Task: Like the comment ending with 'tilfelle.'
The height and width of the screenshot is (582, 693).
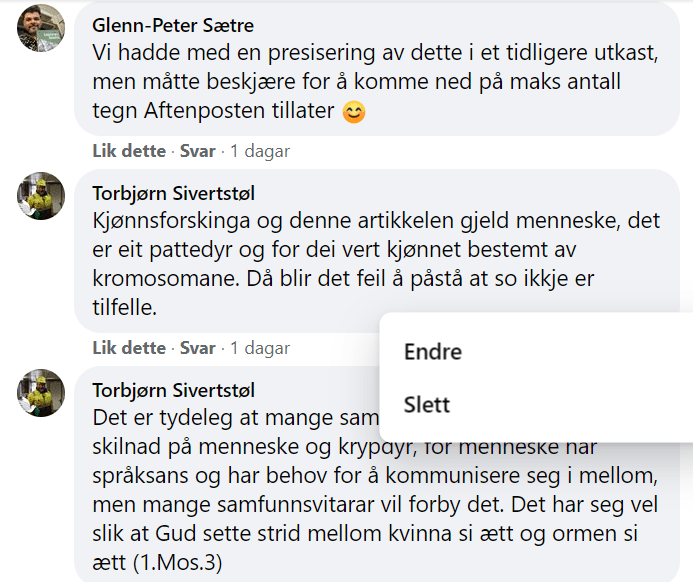Action: click(x=129, y=348)
